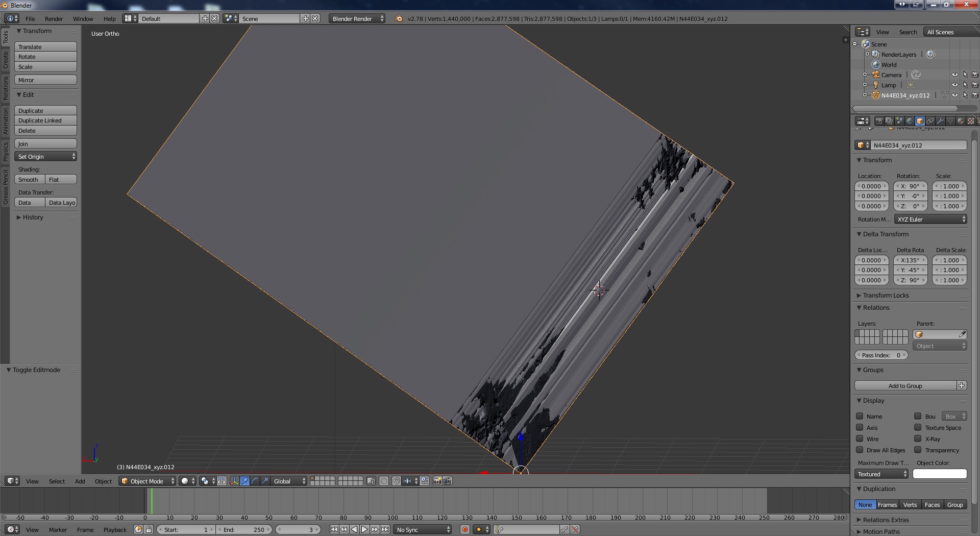This screenshot has height=536, width=980.
Task: Open the Modifiers wrench properties tab
Action: tap(940, 121)
